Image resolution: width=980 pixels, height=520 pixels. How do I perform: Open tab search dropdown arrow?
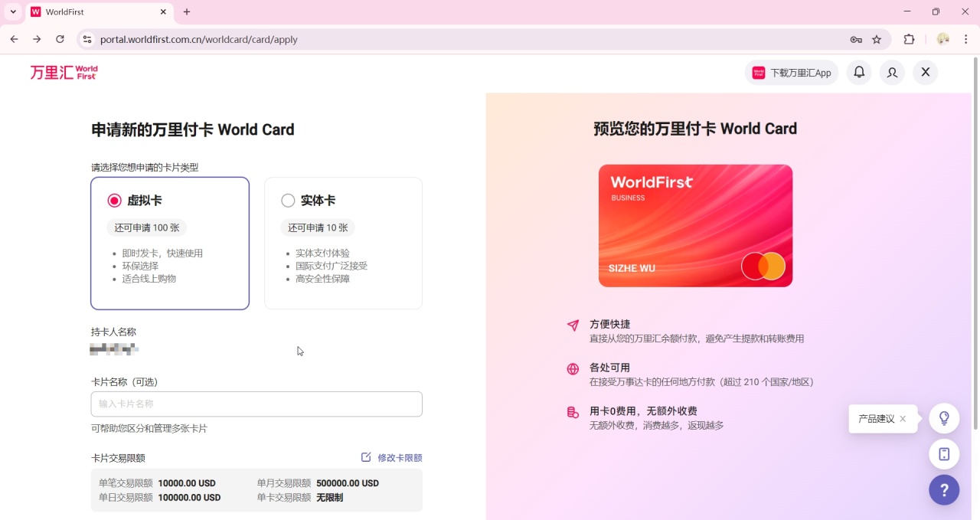[13, 12]
